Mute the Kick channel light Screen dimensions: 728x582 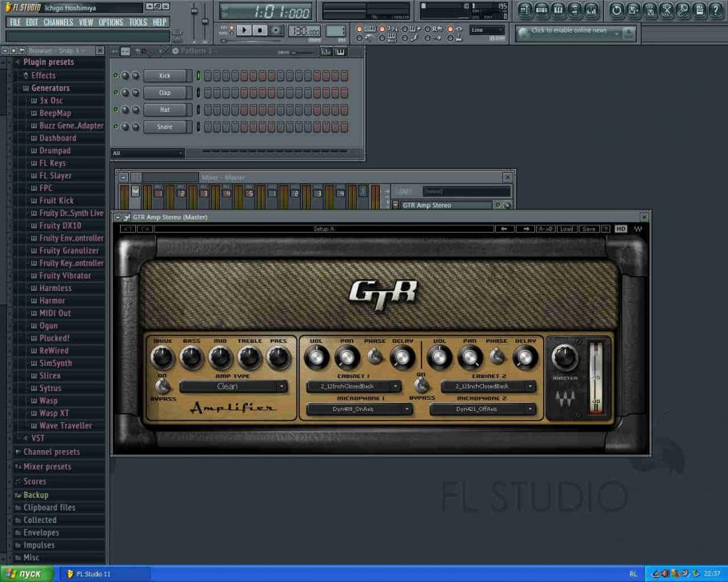[x=116, y=74]
